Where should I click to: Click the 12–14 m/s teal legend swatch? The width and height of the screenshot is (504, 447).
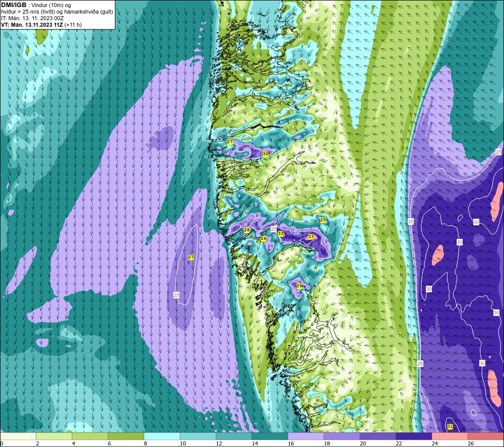(x=234, y=436)
